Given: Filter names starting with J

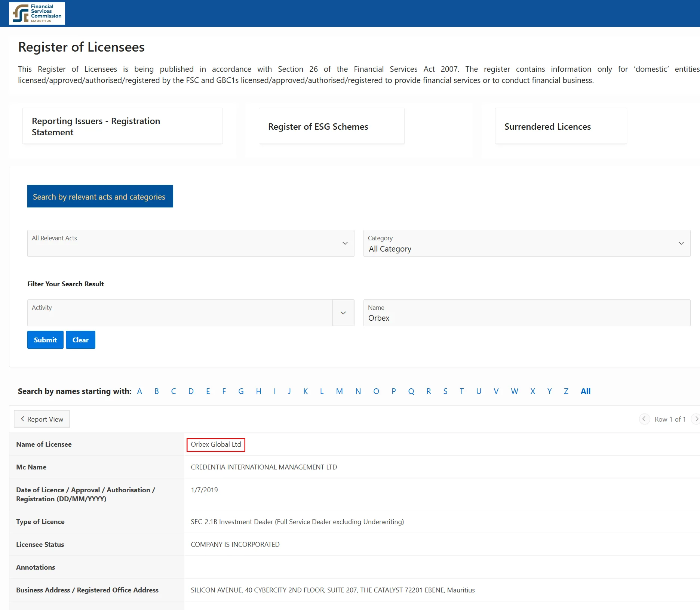Looking at the screenshot, I should [289, 391].
